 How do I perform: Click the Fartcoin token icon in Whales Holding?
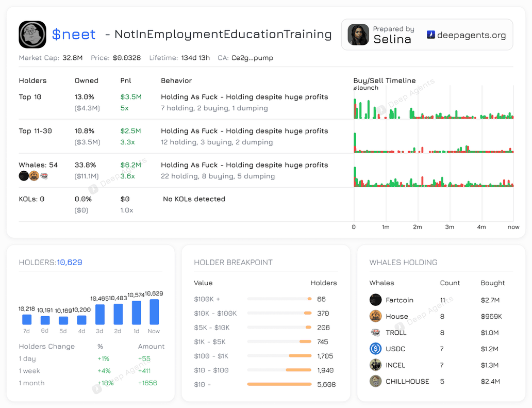pyautogui.click(x=375, y=300)
